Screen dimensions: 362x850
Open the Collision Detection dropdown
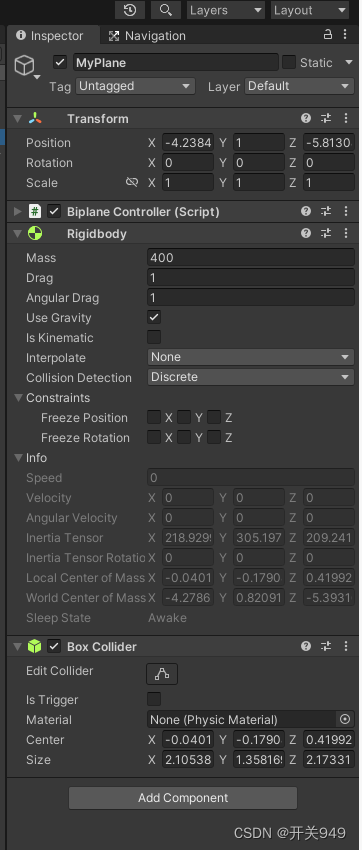tap(251, 377)
